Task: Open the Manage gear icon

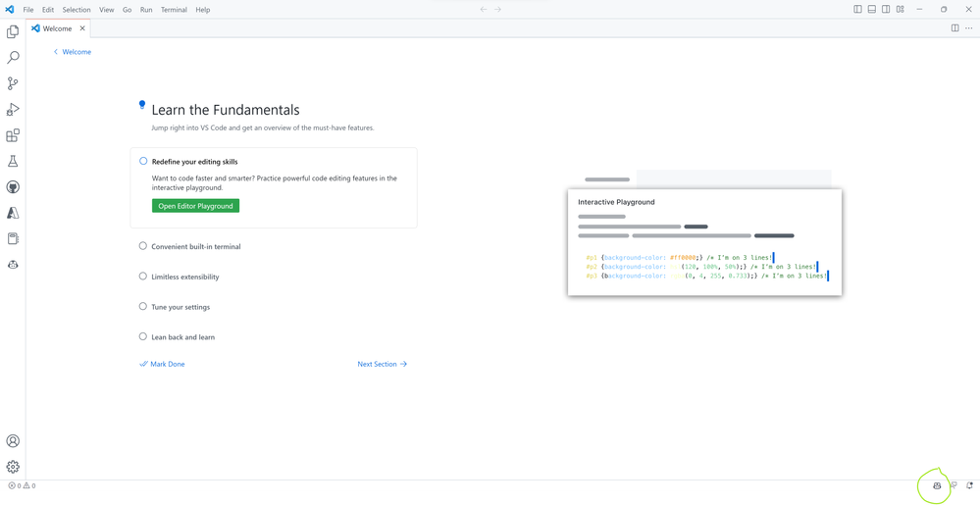Action: [13, 467]
